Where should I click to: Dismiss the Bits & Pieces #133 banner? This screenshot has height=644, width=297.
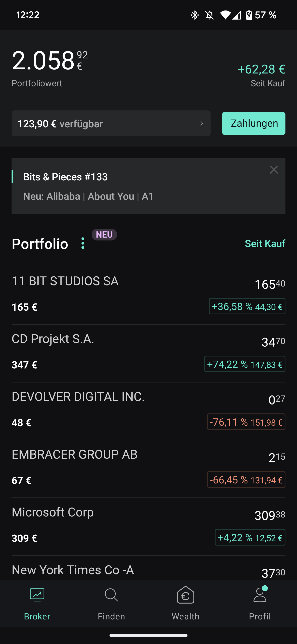274,170
